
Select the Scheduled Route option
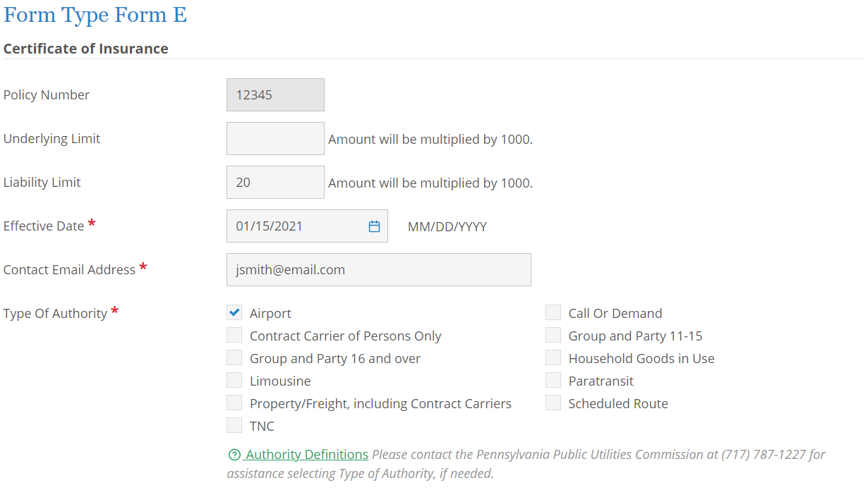[x=553, y=402]
